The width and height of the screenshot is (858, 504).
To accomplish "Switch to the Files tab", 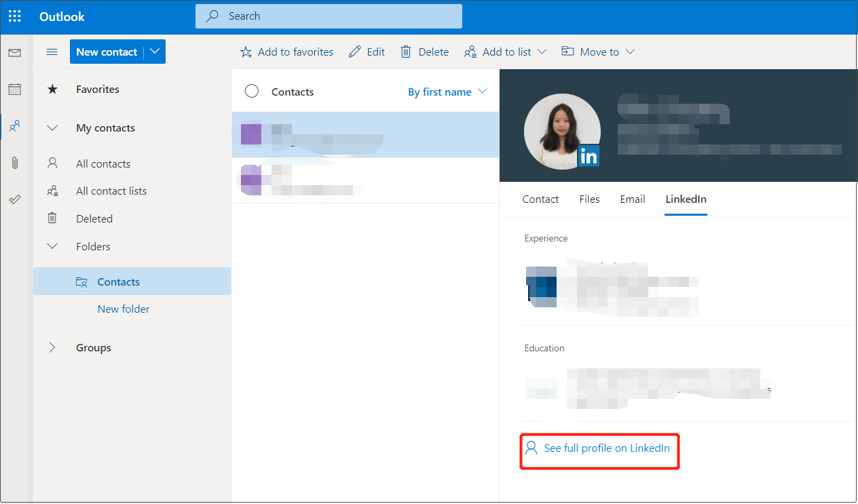I will (589, 199).
